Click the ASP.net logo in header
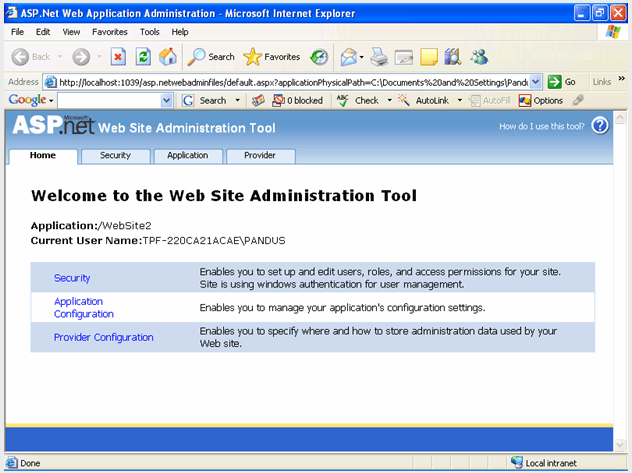This screenshot has width=632, height=473. (x=53, y=124)
